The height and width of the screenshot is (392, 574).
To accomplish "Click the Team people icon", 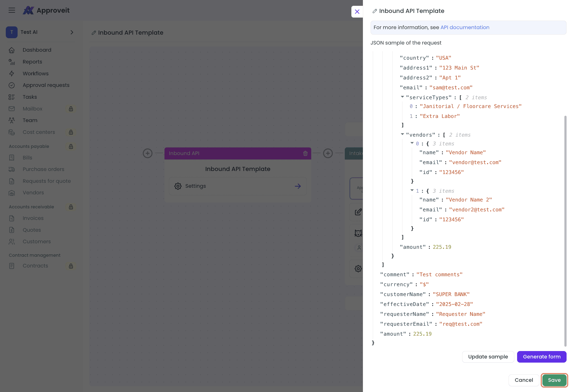I will coord(12,120).
